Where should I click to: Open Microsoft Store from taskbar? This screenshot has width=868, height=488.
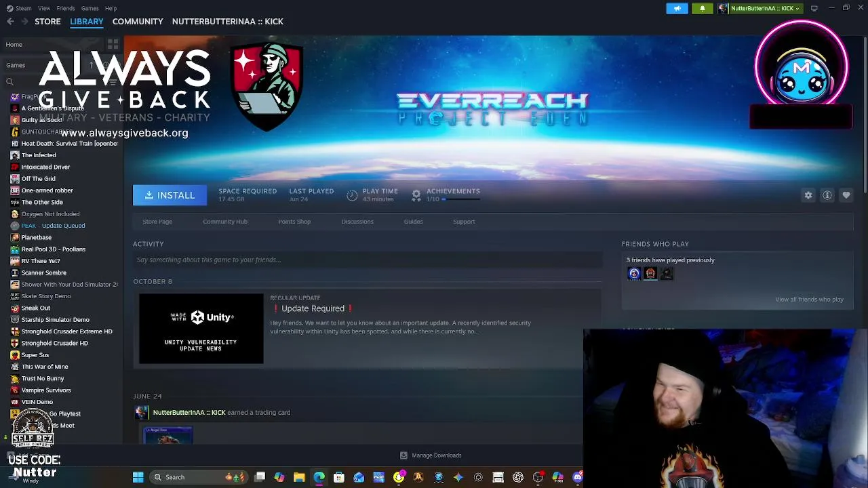click(x=339, y=477)
